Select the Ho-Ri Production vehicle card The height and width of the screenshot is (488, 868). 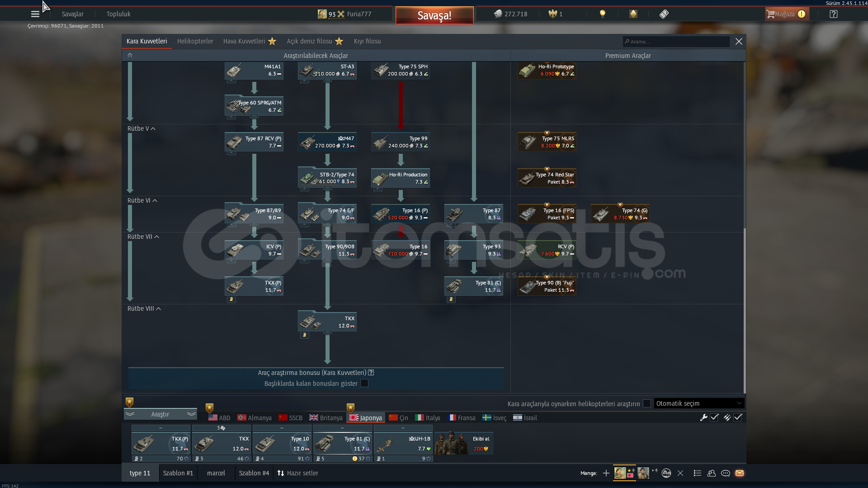tap(401, 178)
